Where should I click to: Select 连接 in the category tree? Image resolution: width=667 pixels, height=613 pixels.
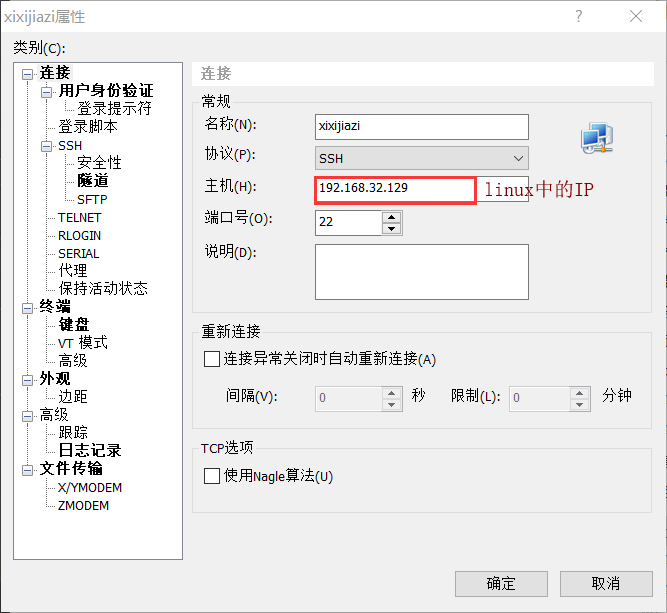click(x=55, y=73)
